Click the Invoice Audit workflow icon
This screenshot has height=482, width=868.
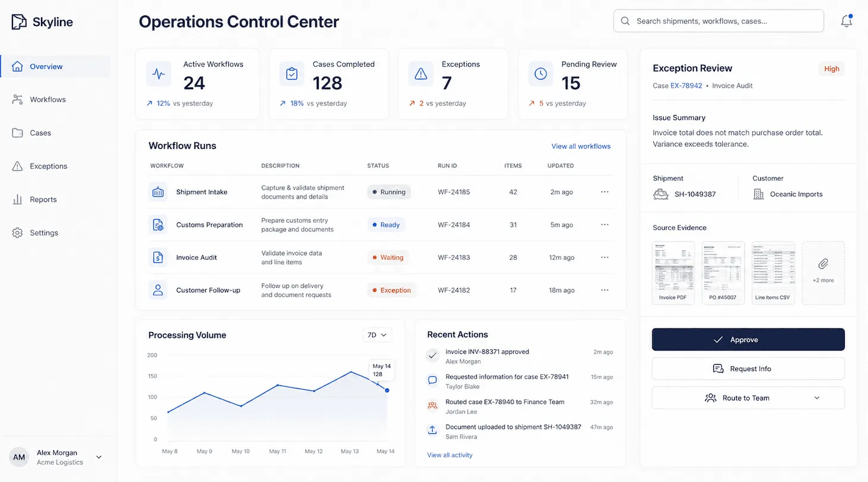[158, 258]
